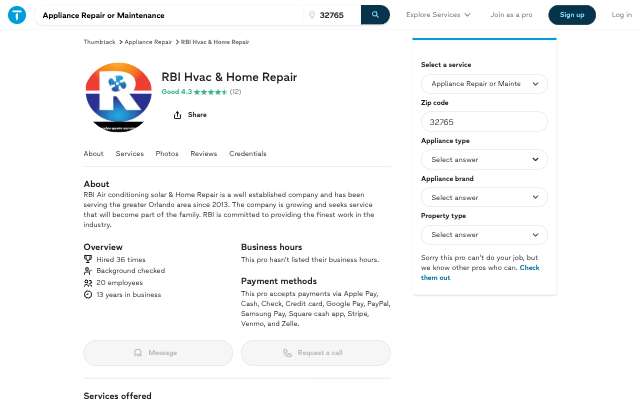
Task: Click the 20 employees people icon
Action: click(x=88, y=282)
